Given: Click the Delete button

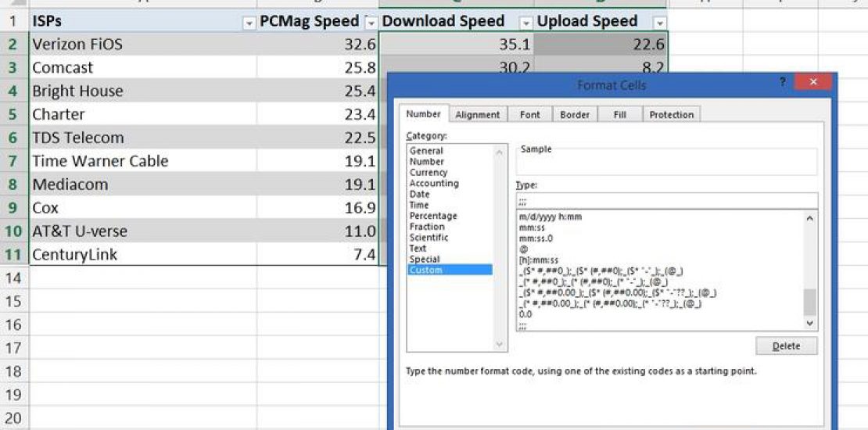Looking at the screenshot, I should point(786,346).
